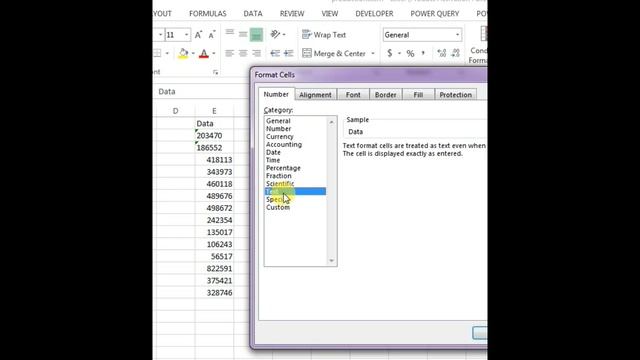The image size is (640, 360).
Task: Expand fill color dropdown arrow
Action: pos(193,53)
